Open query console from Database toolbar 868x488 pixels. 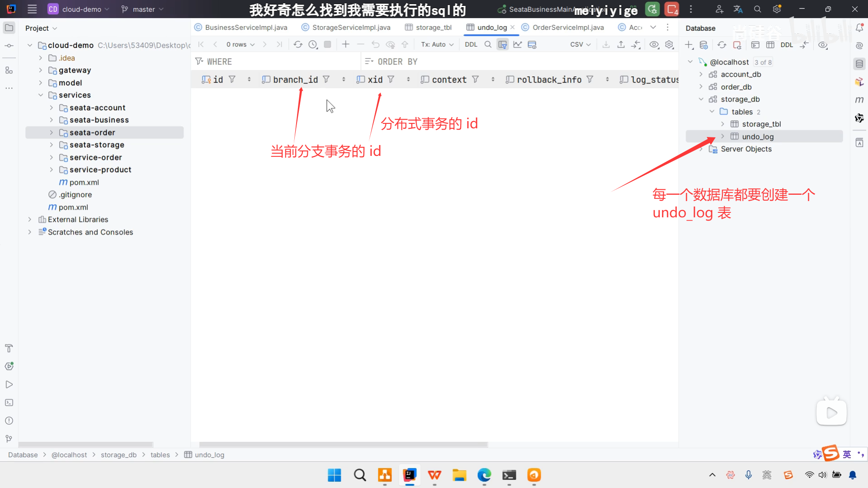pos(755,45)
